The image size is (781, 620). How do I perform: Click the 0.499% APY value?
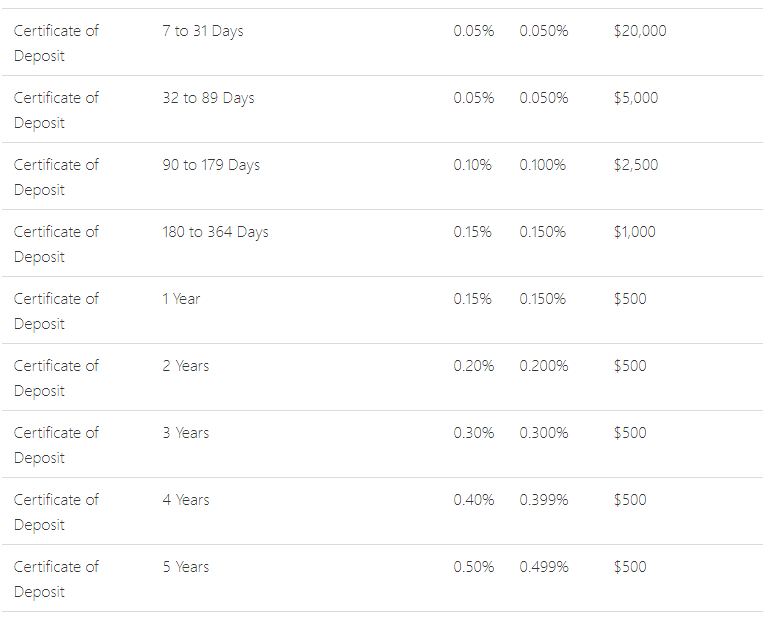(544, 567)
